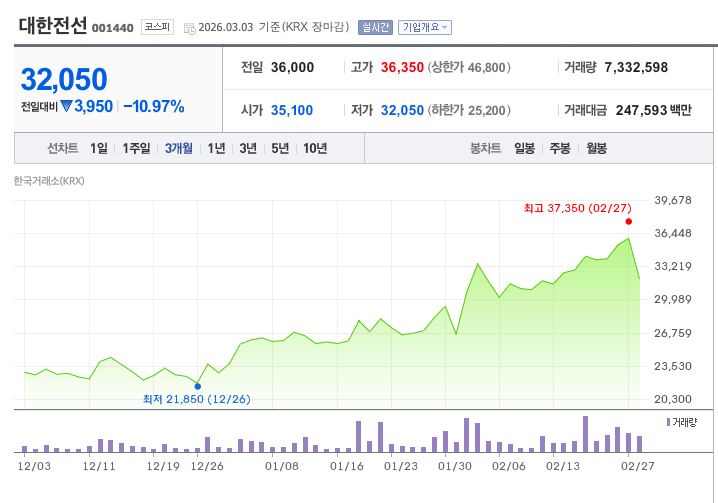The width and height of the screenshot is (718, 503).
Task: Select the 3년 line chart tab
Action: point(248,148)
